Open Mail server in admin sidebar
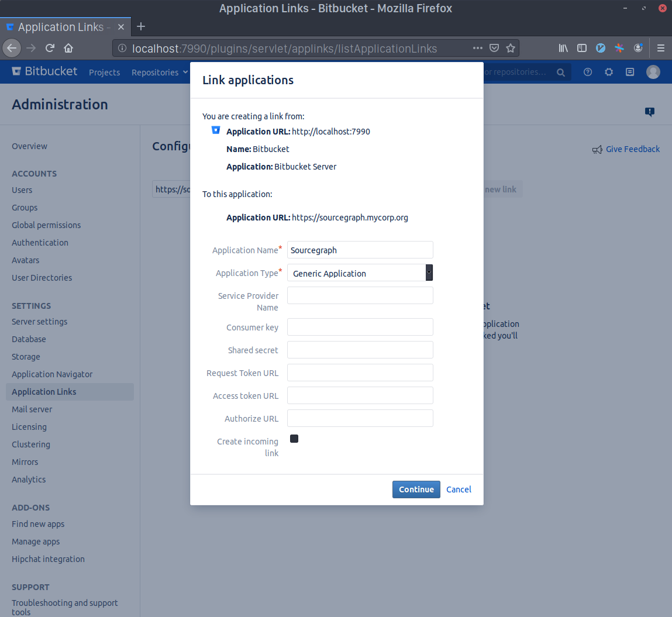 tap(32, 409)
